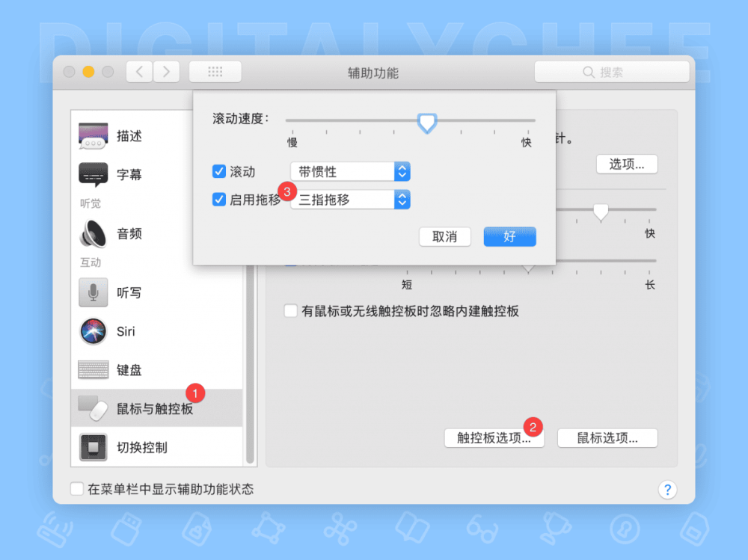Go back with the left arrow button
Screen dimensions: 748x560
click(139, 72)
